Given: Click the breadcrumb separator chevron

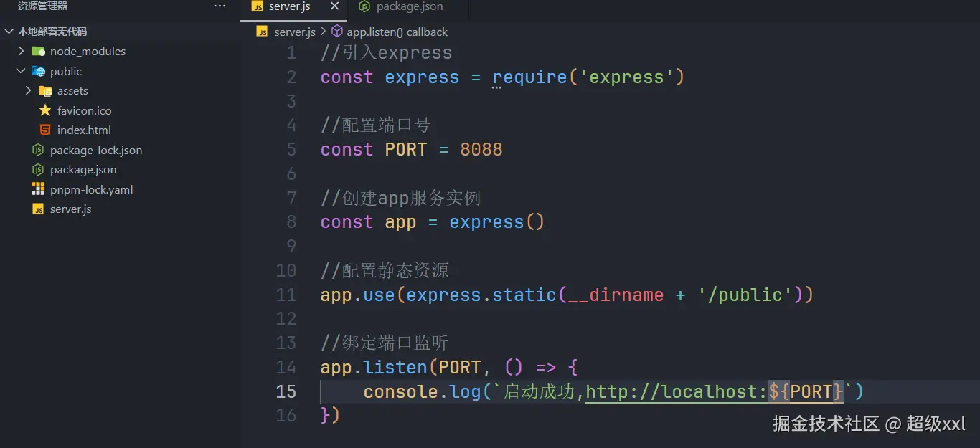Looking at the screenshot, I should pos(323,32).
